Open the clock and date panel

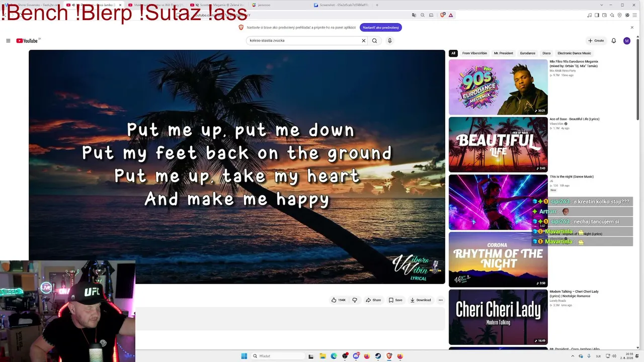click(x=626, y=356)
